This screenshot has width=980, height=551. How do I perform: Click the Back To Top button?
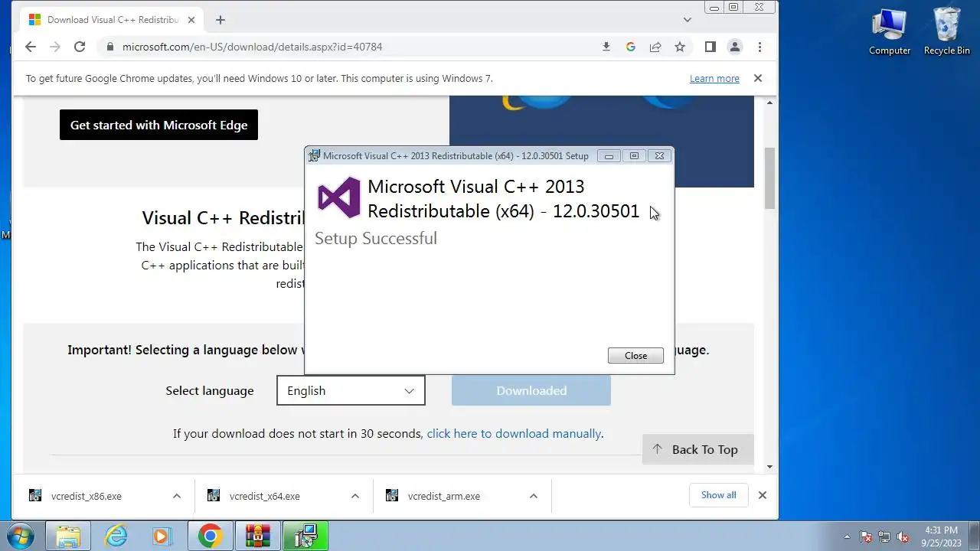698,449
